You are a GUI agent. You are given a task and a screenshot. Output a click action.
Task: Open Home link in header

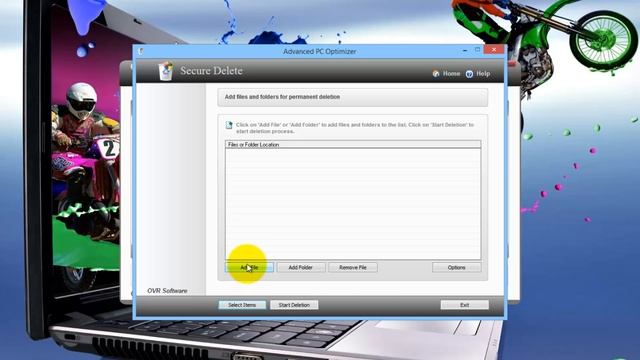[451, 73]
